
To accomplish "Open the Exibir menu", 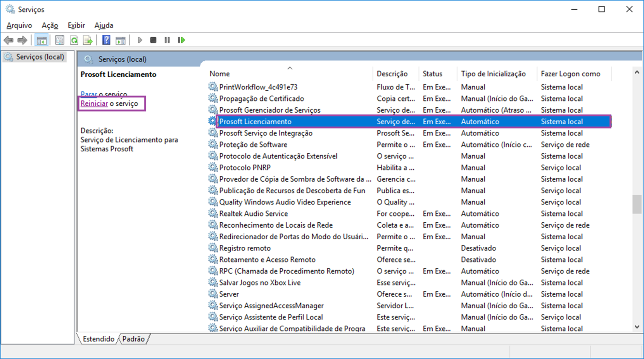I will [76, 26].
